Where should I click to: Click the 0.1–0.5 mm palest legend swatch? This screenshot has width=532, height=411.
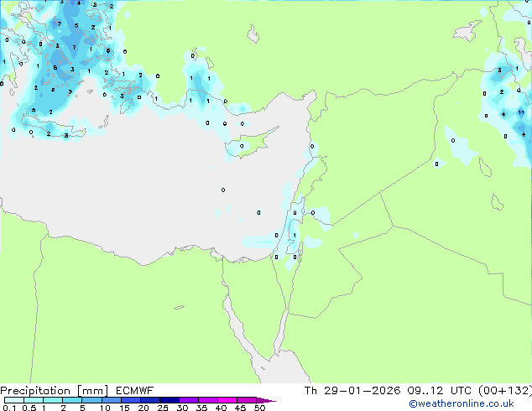pyautogui.click(x=14, y=400)
